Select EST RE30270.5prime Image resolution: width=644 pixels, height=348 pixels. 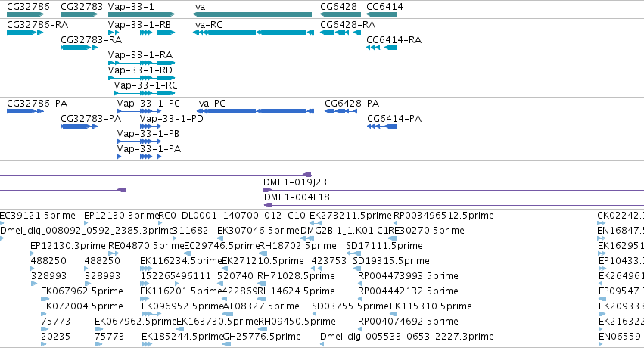(393, 238)
